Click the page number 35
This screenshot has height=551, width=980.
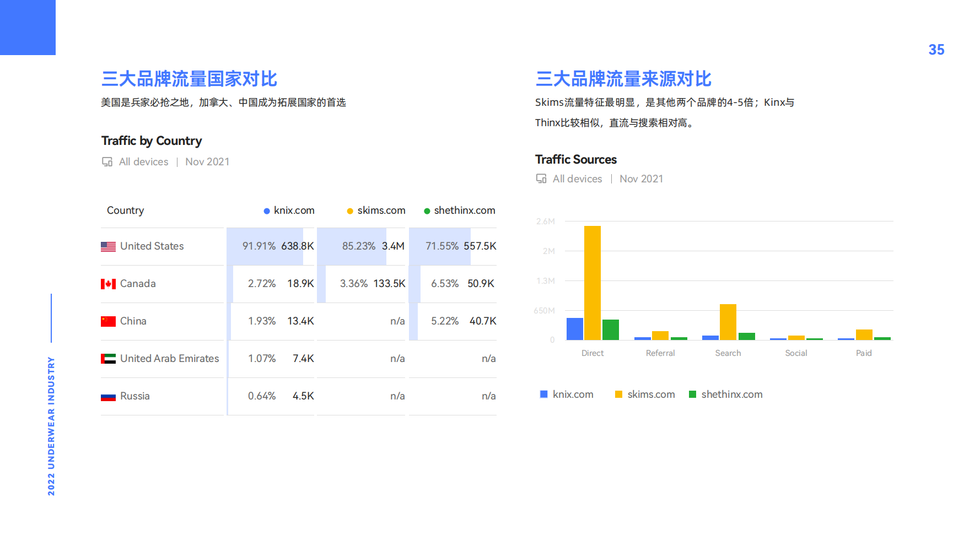936,50
